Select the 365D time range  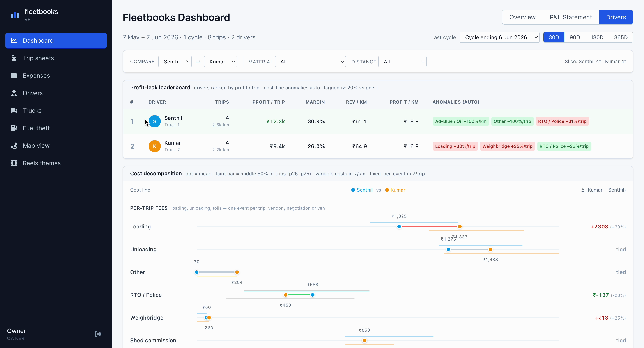621,37
